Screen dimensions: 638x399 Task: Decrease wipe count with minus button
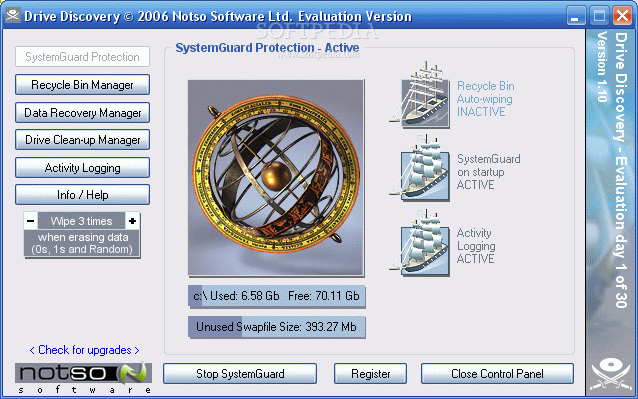(31, 221)
